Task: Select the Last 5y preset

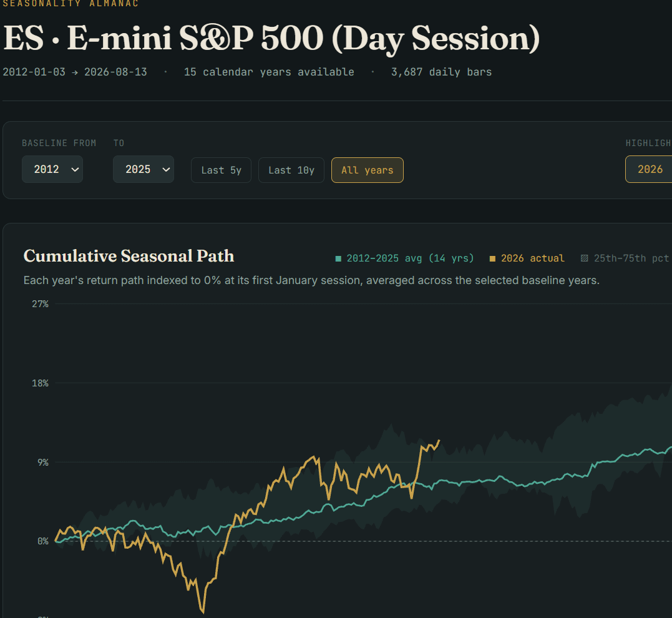Action: coord(221,170)
